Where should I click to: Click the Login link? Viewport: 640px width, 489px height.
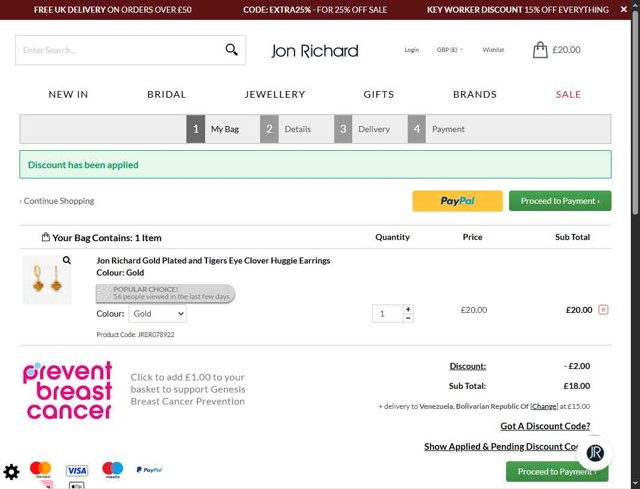411,50
